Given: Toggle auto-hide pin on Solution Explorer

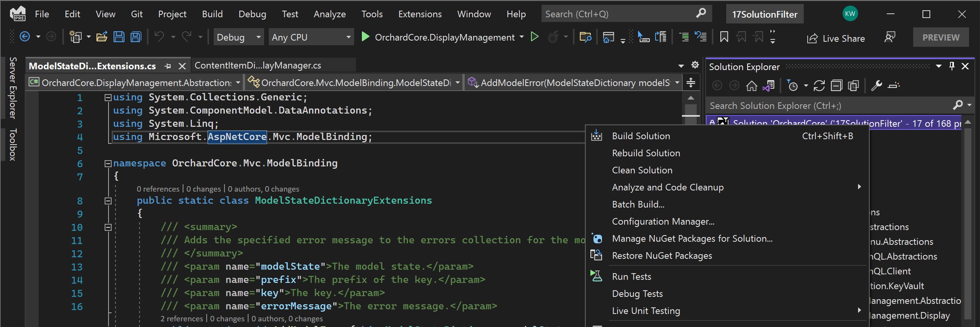Looking at the screenshot, I should [x=952, y=66].
